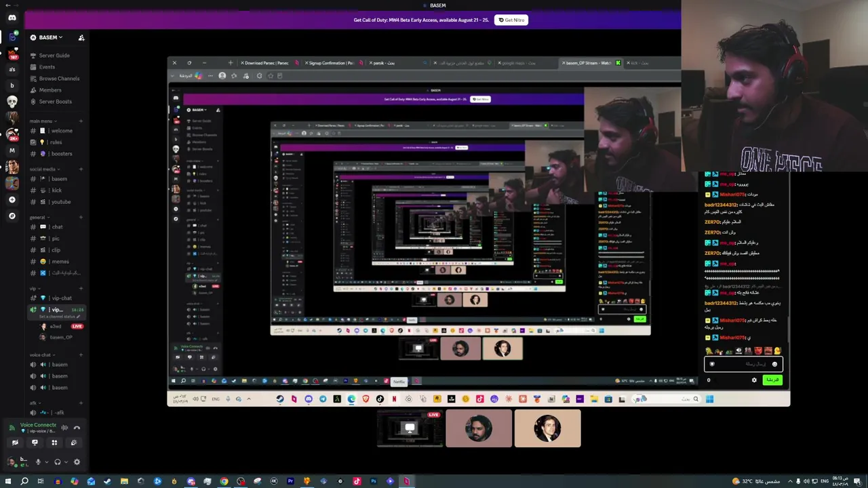Open microphone input options arrow
Screen dimensions: 868x488
(46, 462)
